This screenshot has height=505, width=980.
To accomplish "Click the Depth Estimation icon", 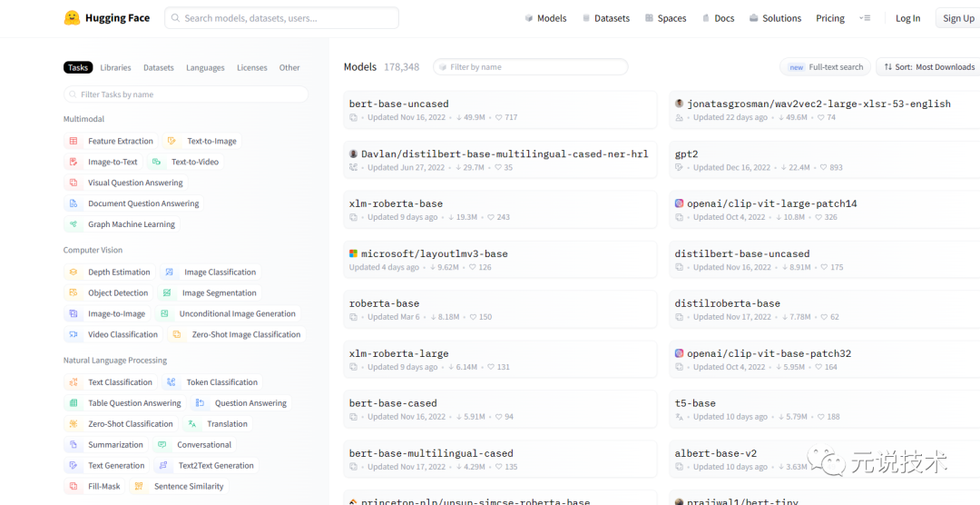I will point(73,272).
